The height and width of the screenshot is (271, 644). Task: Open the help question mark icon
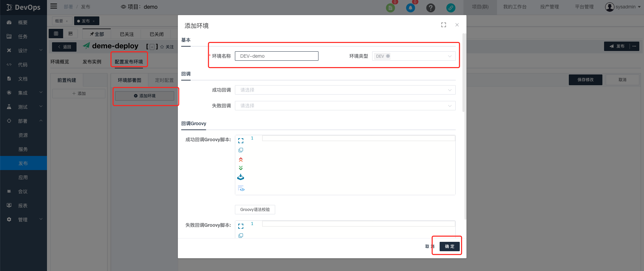point(431,8)
